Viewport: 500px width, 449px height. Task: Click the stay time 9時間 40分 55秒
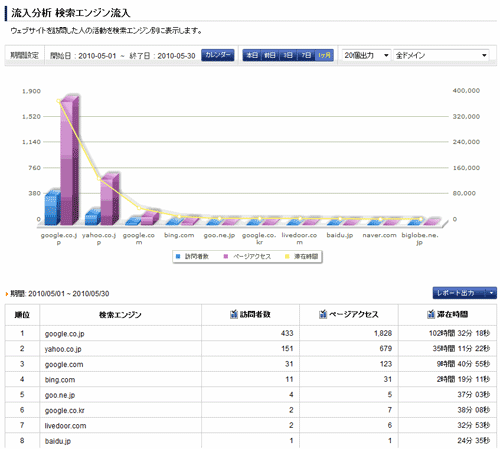463,364
